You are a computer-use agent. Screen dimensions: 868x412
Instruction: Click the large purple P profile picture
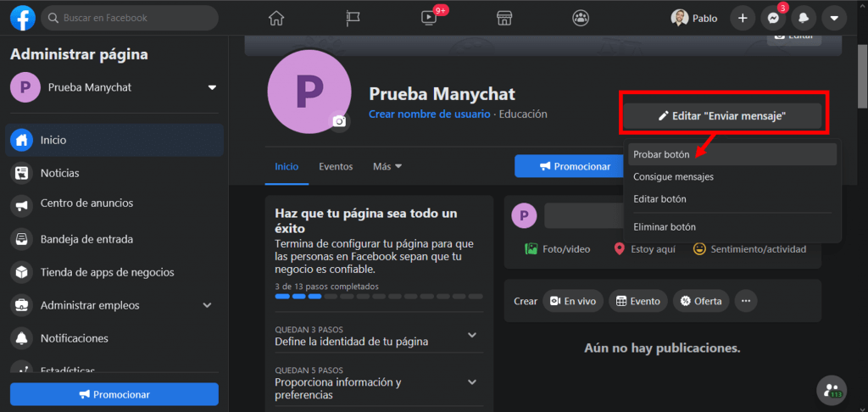[x=309, y=92]
